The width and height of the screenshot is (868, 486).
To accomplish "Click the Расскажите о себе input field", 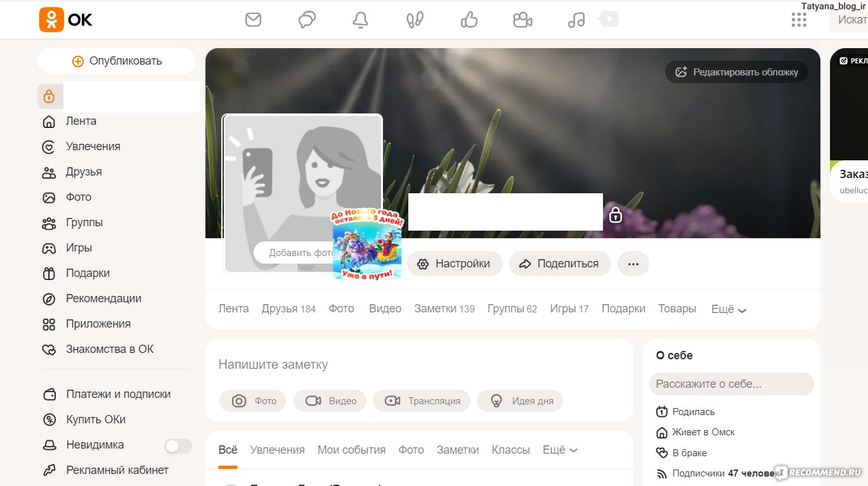I will coord(731,384).
